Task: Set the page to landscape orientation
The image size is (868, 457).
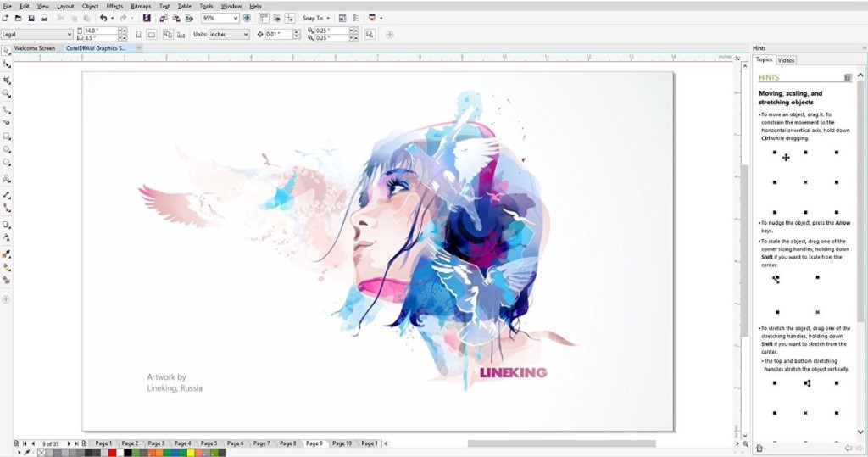Action: (x=151, y=35)
